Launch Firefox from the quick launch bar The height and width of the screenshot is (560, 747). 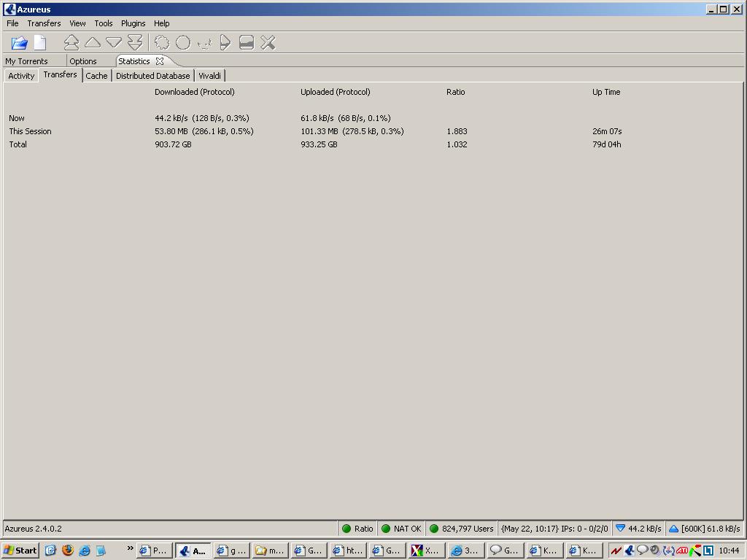(x=68, y=551)
